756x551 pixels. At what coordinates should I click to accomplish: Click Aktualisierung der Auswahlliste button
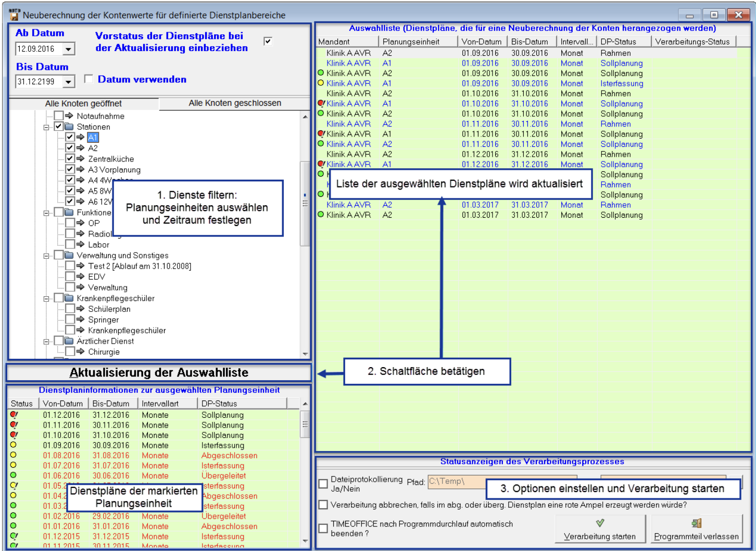click(x=159, y=372)
